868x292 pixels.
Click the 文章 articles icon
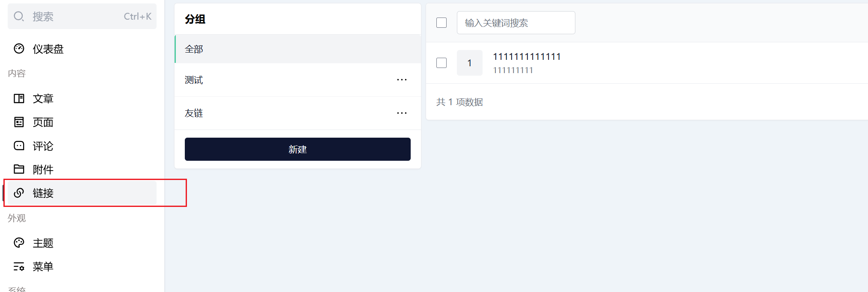[x=19, y=98]
